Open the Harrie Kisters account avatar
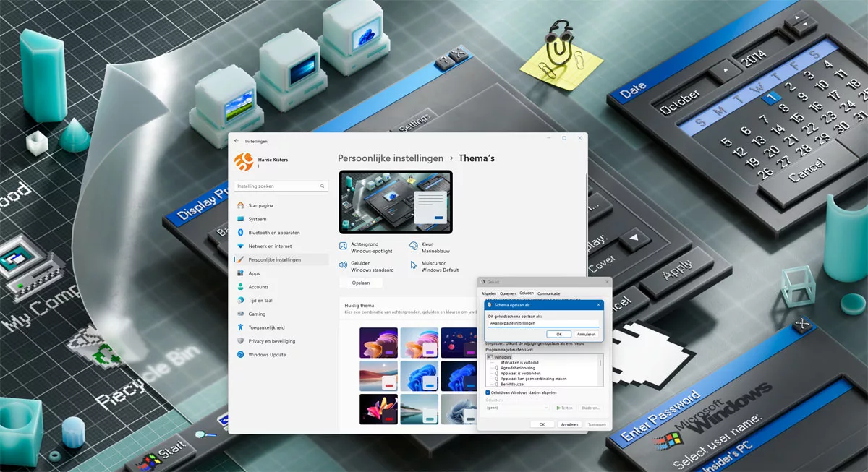Viewport: 868px width, 472px height. [x=242, y=162]
